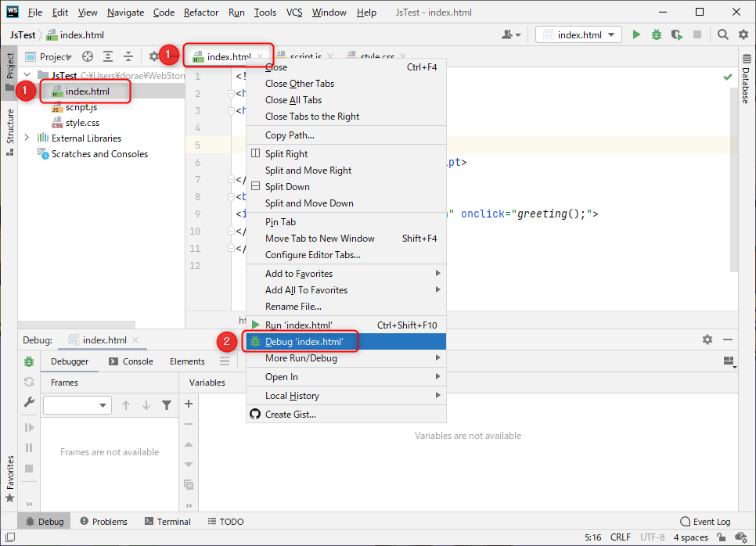Screen dimensions: 756x546
Task: Move to next frame down arrow
Action: pos(146,405)
